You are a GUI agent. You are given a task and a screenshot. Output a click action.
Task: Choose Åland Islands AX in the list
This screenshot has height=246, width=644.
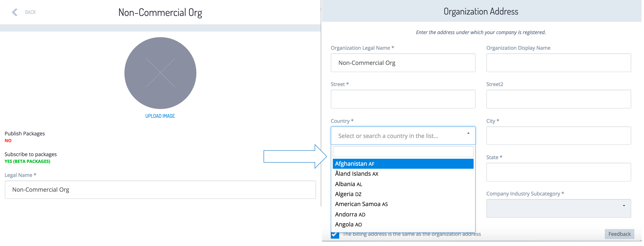point(403,174)
